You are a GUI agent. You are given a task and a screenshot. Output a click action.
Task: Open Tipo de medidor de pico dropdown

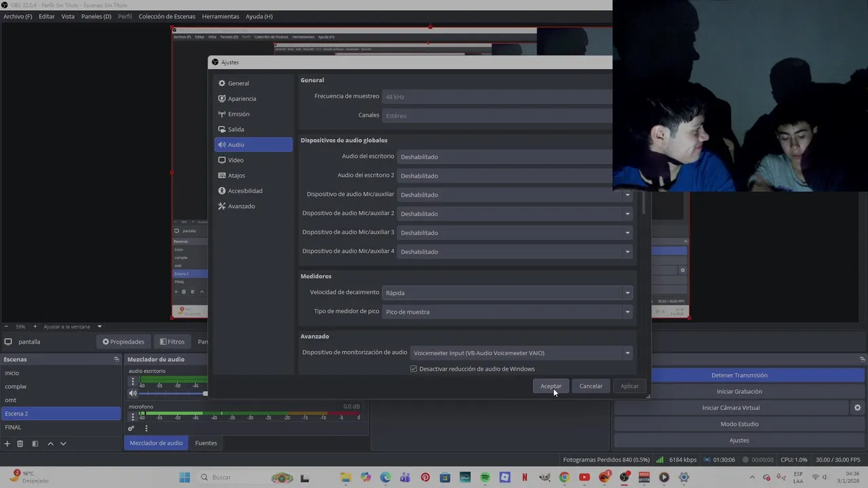click(508, 312)
